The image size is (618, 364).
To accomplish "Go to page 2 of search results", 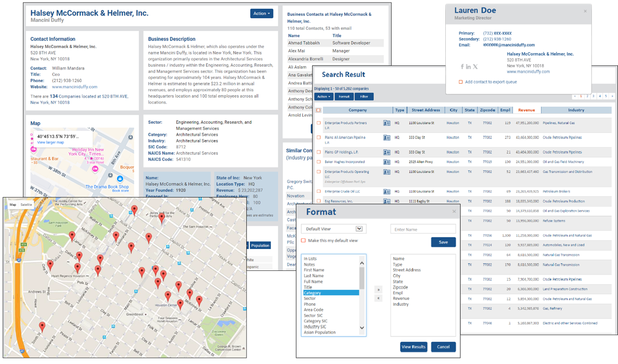I will (587, 96).
